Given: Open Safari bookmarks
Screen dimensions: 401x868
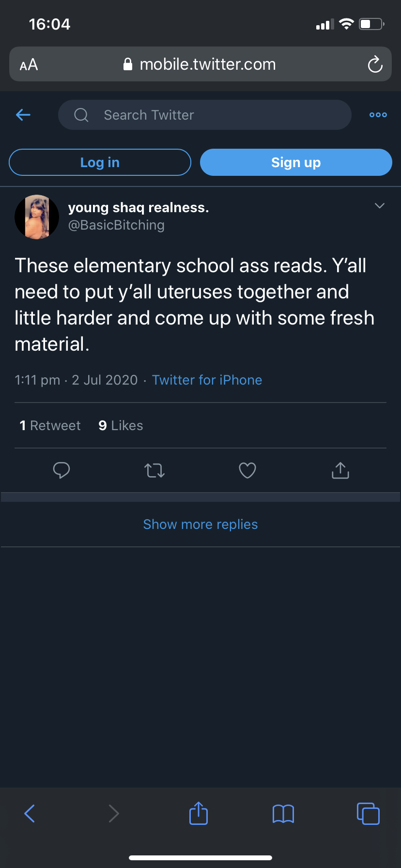Looking at the screenshot, I should (283, 814).
